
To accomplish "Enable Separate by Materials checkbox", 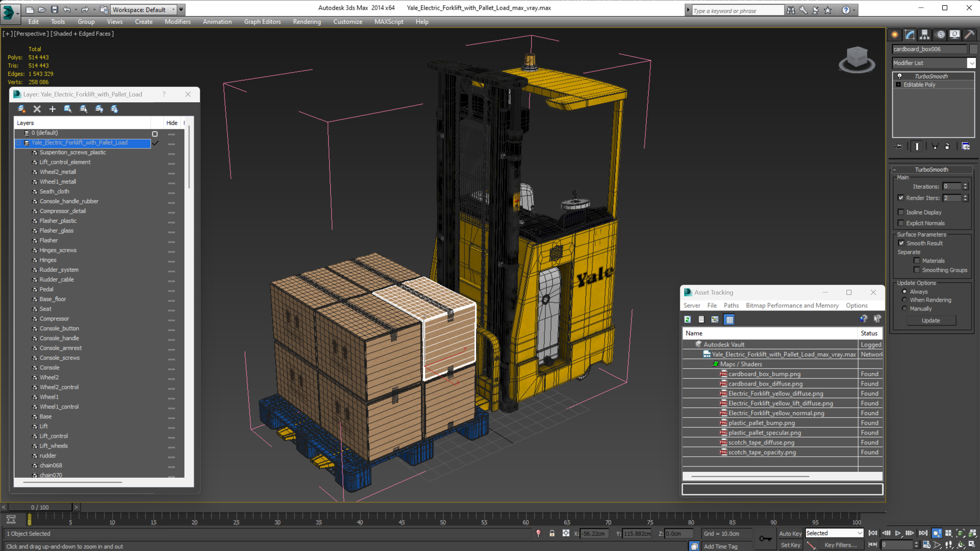I will point(917,261).
